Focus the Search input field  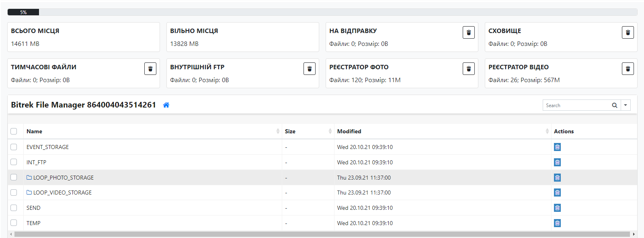(576, 106)
